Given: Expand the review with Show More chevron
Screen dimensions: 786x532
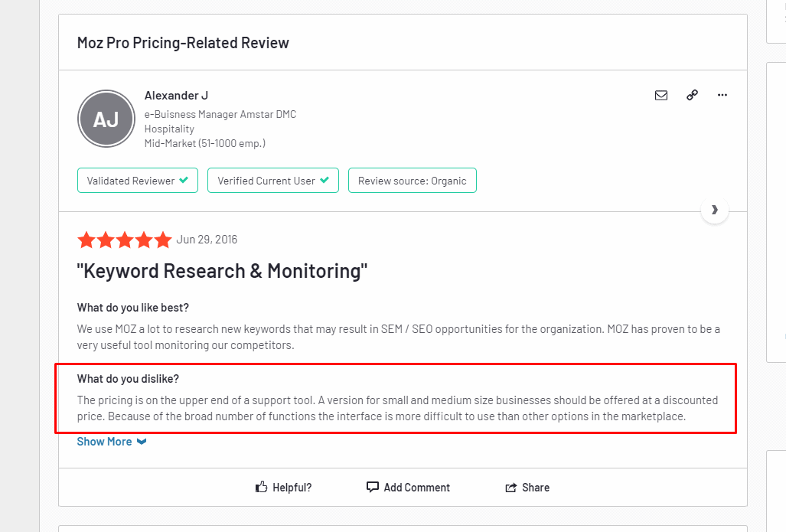Looking at the screenshot, I should [141, 441].
